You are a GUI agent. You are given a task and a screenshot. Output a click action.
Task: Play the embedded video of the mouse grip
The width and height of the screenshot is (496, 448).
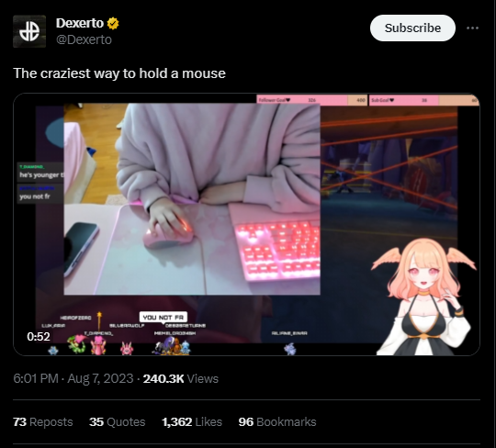coord(246,224)
